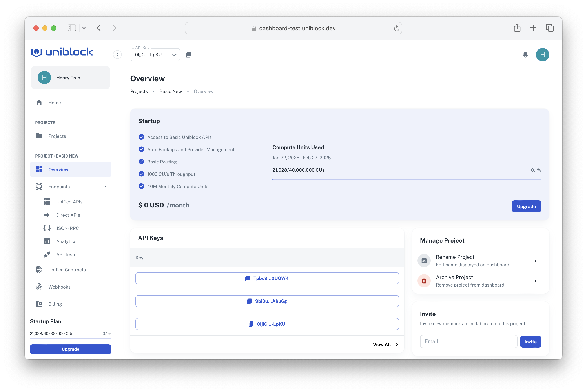The image size is (587, 392).
Task: Expand Safari sidebar options chevron
Action: click(84, 28)
